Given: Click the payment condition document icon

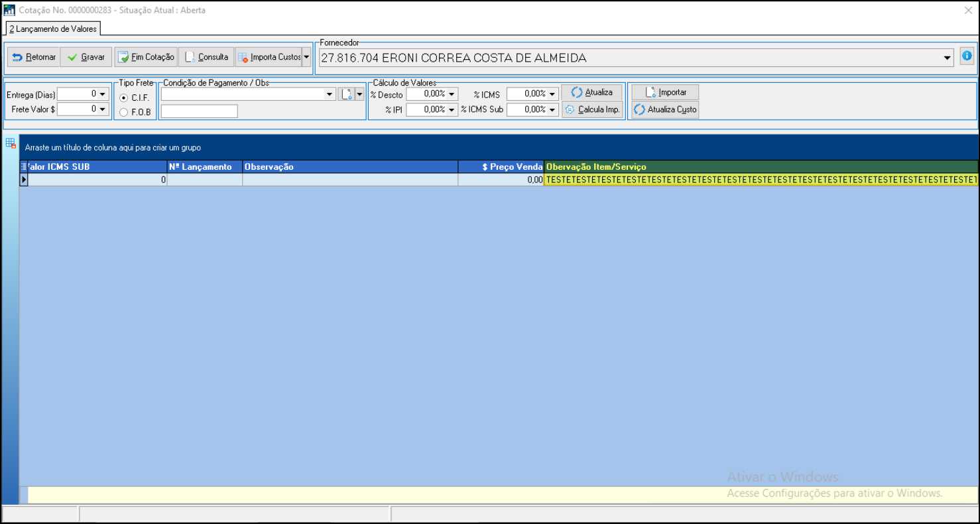Looking at the screenshot, I should [346, 94].
